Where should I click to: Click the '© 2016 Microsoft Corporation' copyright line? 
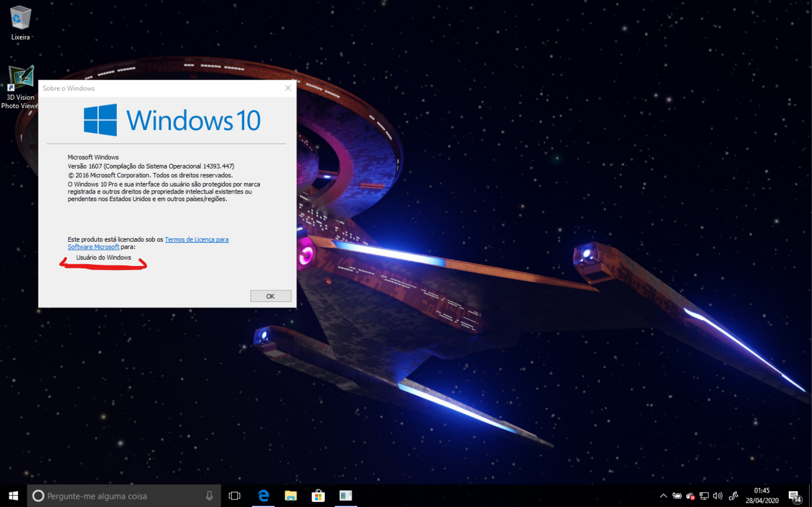(x=150, y=175)
